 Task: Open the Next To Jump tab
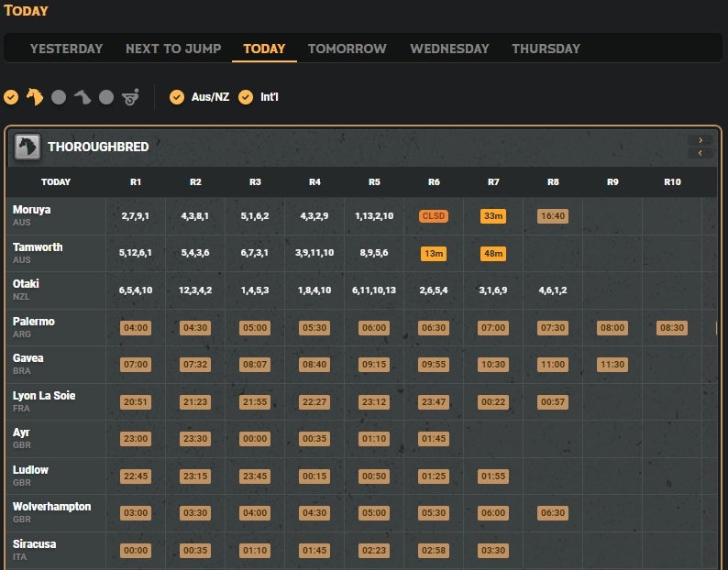click(x=173, y=49)
